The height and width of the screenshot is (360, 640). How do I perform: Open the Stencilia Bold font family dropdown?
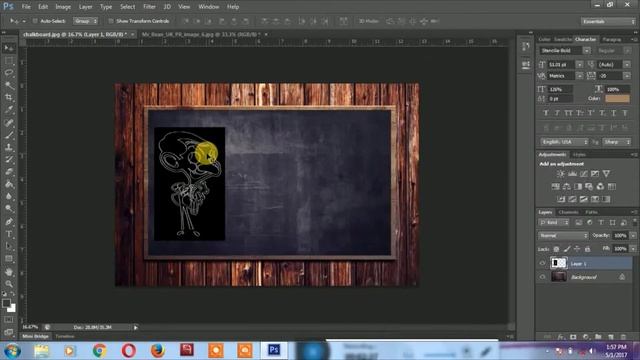pos(587,51)
